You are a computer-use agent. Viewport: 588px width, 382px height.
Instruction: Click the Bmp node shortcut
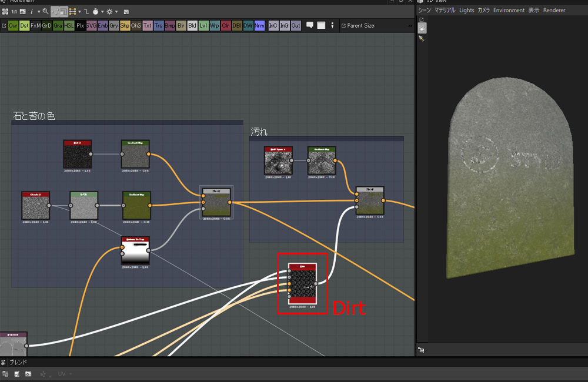pos(170,25)
